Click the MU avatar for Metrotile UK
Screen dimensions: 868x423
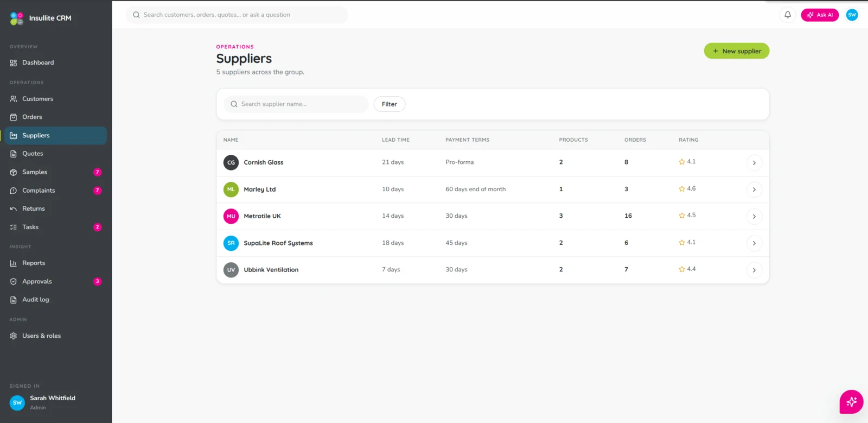231,216
